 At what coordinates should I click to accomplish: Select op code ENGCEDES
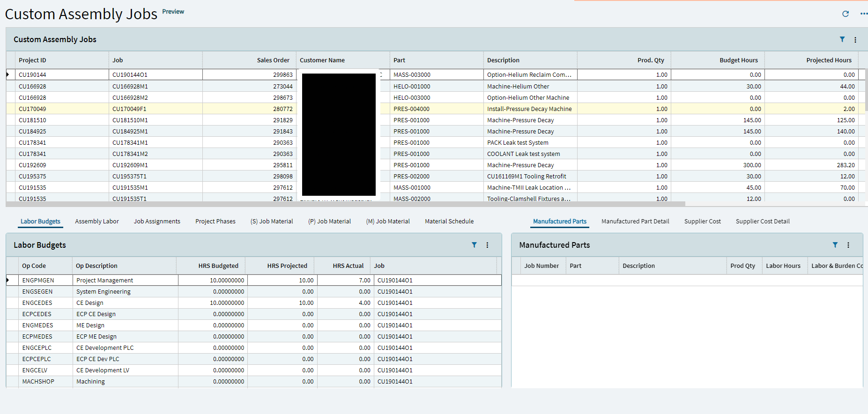(45, 303)
